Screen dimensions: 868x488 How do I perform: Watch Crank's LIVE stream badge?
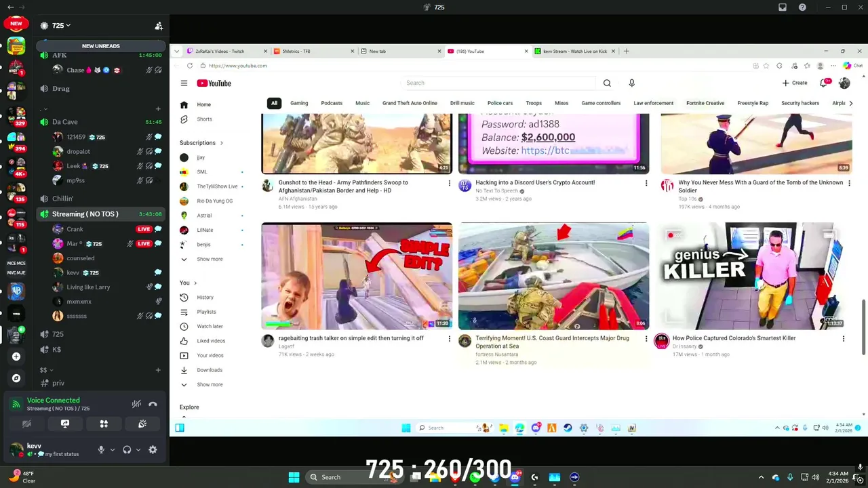pyautogui.click(x=144, y=229)
